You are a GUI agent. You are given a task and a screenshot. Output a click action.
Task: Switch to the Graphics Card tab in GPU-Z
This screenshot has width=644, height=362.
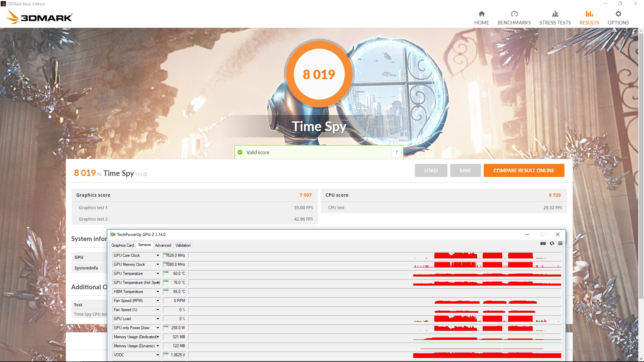(122, 245)
